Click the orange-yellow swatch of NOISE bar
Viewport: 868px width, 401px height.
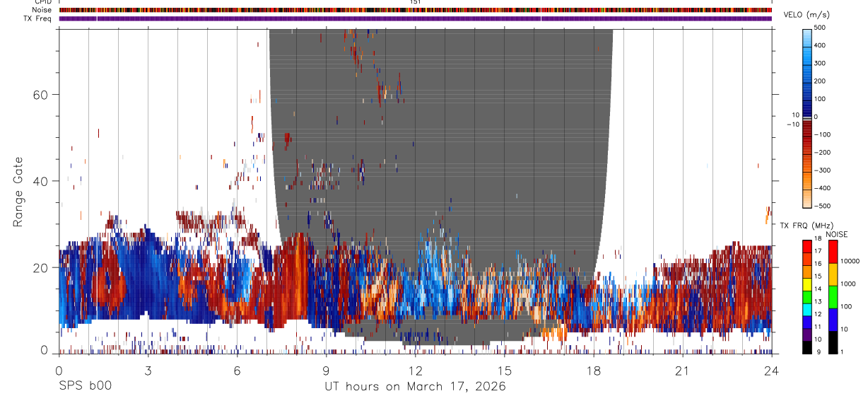[833, 274]
